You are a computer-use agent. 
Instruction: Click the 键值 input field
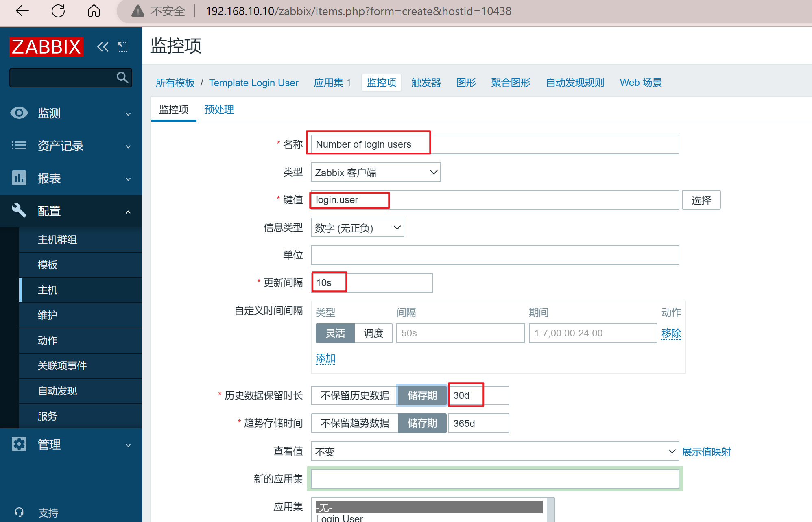[495, 200]
